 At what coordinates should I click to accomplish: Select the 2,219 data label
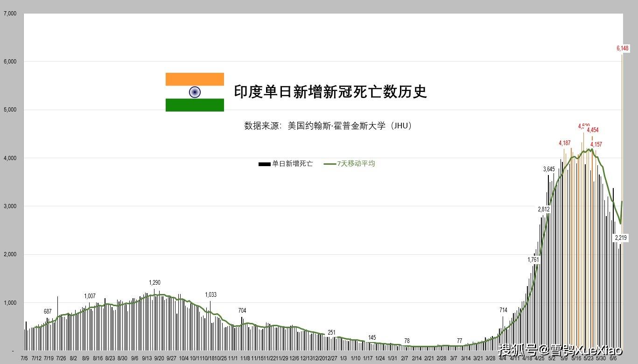[x=621, y=238]
